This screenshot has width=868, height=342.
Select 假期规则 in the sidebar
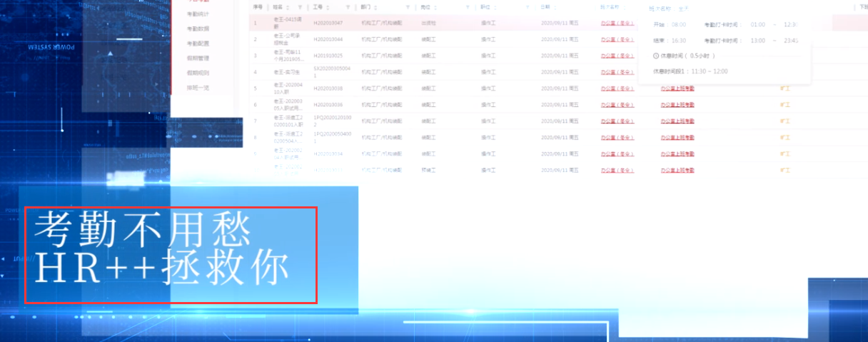click(198, 73)
